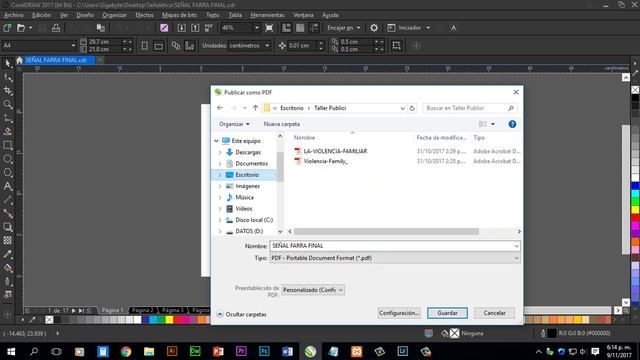640x360 pixels.
Task: Click the Fecha de modifica... column header
Action: pos(442,138)
